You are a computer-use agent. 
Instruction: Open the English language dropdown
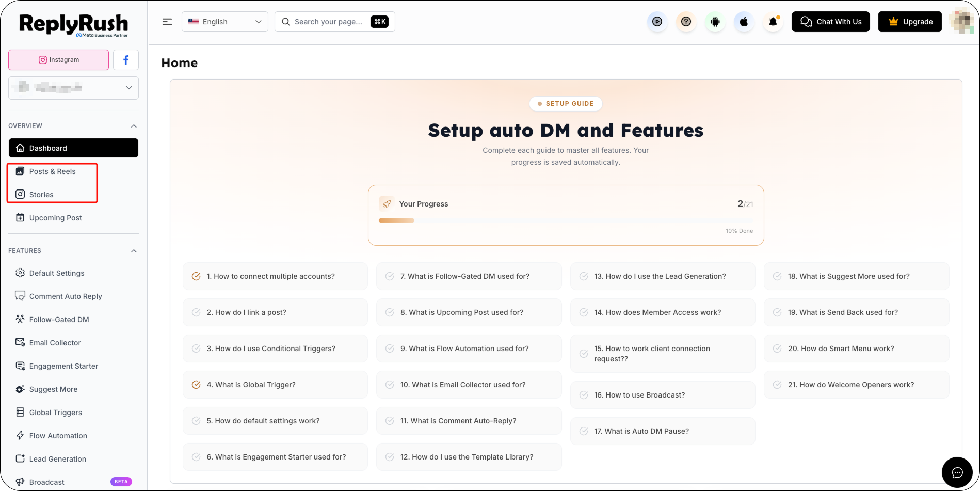pyautogui.click(x=225, y=22)
